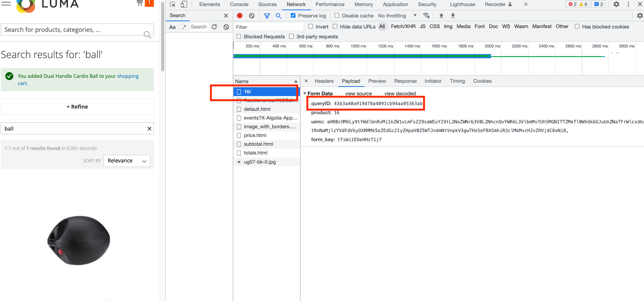Image resolution: width=644 pixels, height=301 pixels.
Task: Click view source link
Action: 358,93
